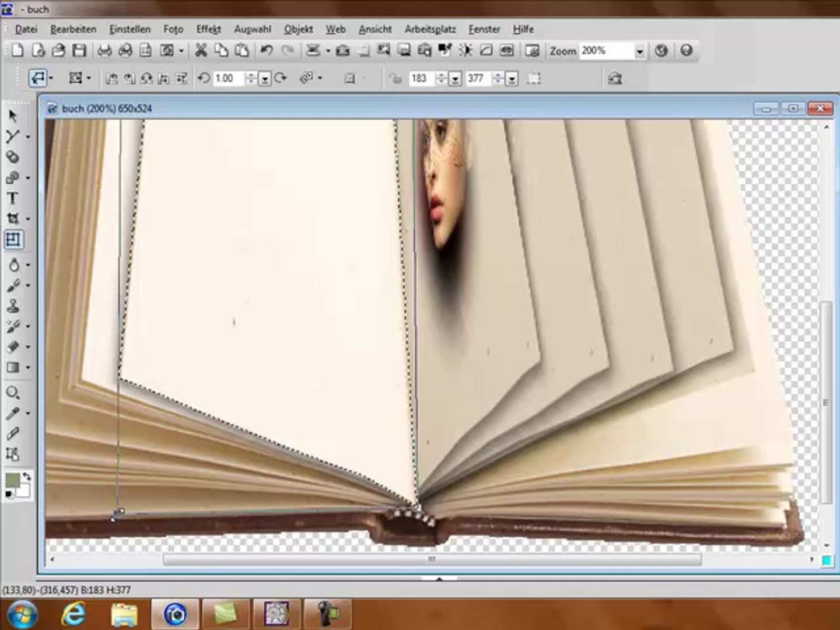Select the Zoom magnifier tool
Image resolution: width=840 pixels, height=630 pixels.
point(12,393)
